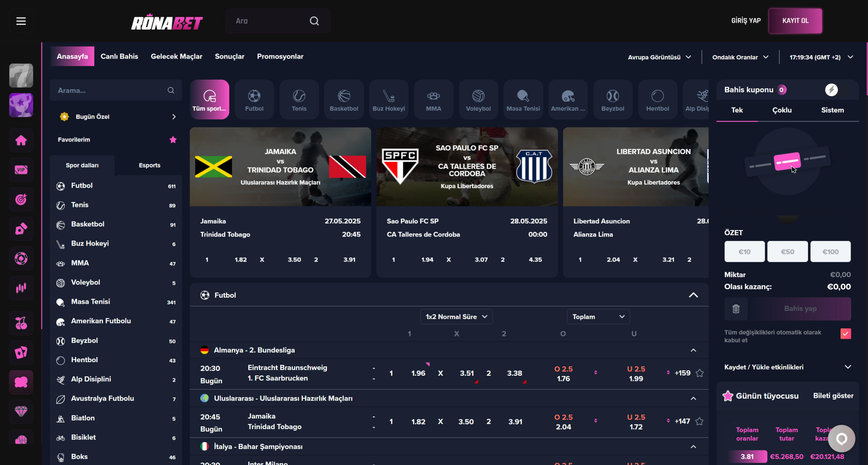Switch to Esports tab
Viewport: 868px width, 465px height.
(x=150, y=165)
